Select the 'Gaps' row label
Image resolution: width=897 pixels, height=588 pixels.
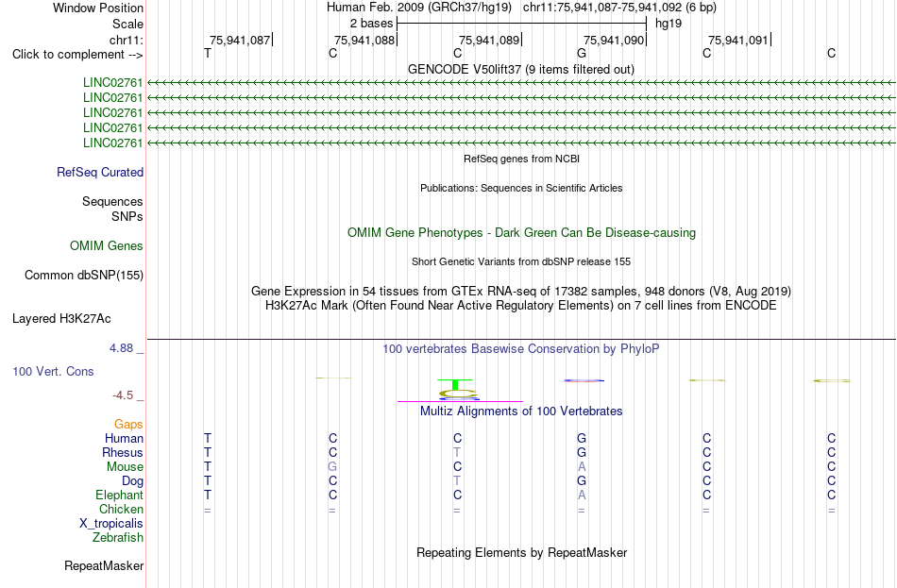coord(128,425)
